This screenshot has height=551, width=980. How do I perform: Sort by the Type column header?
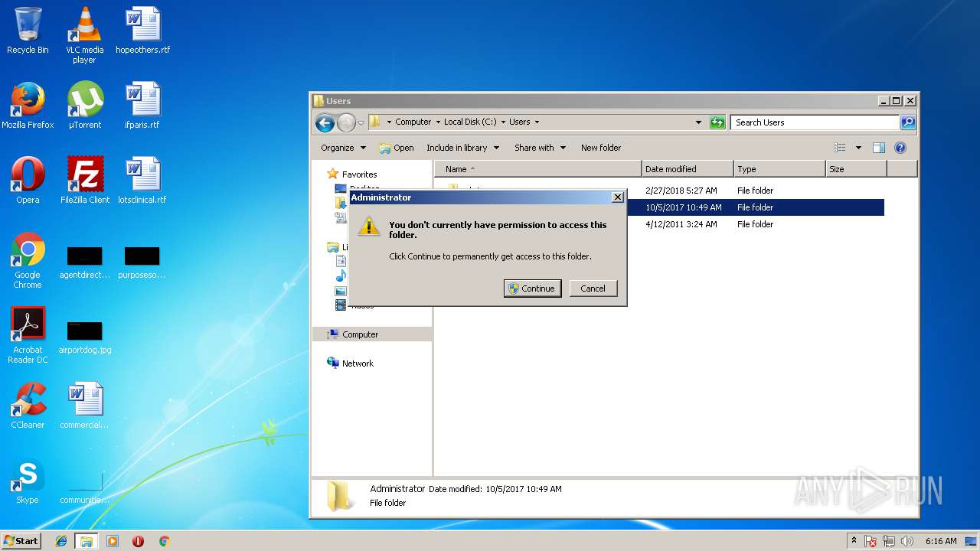779,169
